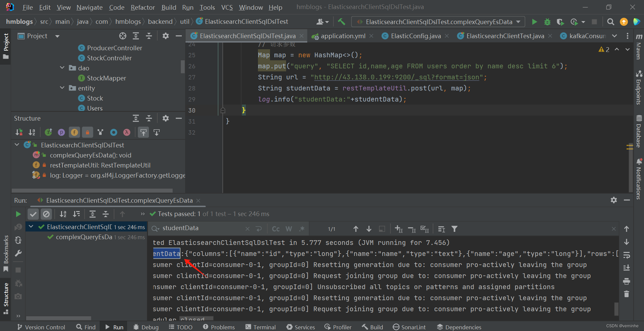Toggle show lambdas in Structure

[127, 132]
